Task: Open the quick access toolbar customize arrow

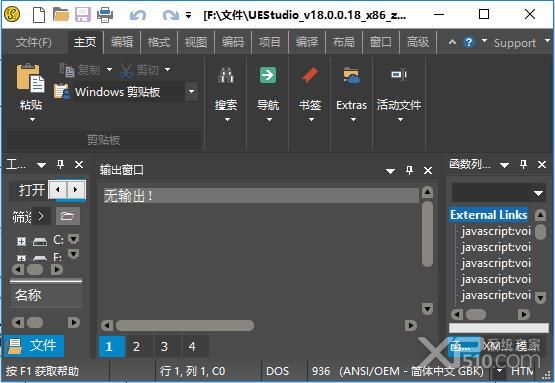Action: tap(189, 16)
